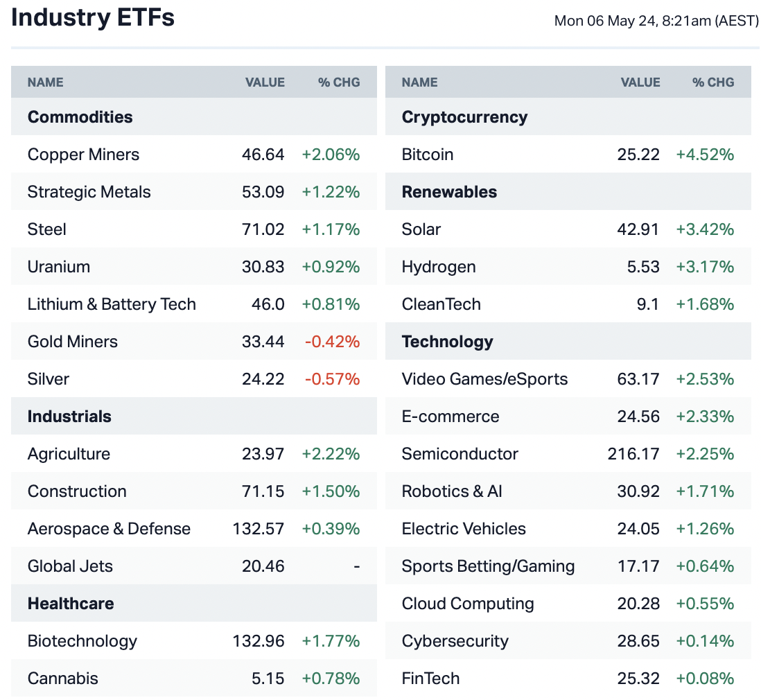
Task: Sort right table by % CHG column
Action: (713, 82)
